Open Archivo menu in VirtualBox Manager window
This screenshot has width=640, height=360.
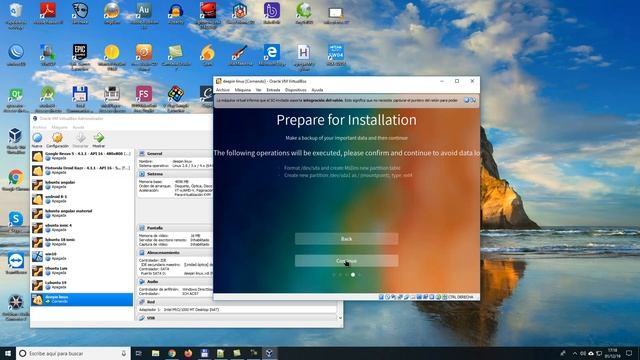(40, 127)
